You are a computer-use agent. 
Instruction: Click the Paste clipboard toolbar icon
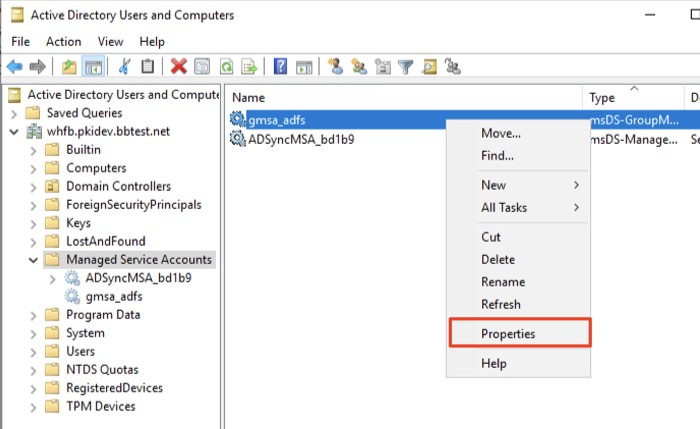(x=148, y=66)
